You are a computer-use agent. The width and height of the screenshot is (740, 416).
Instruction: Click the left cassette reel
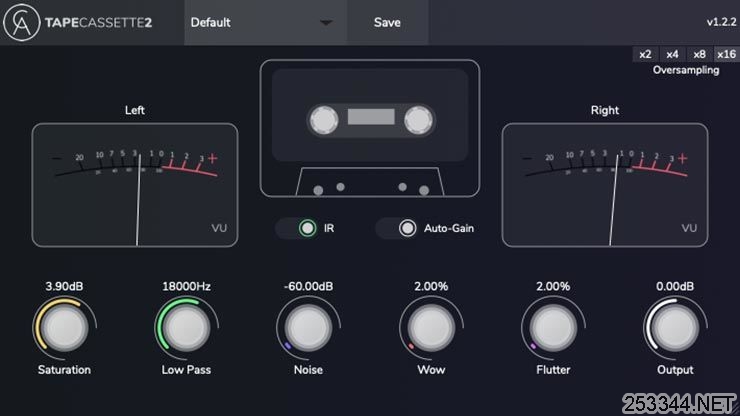[x=324, y=120]
